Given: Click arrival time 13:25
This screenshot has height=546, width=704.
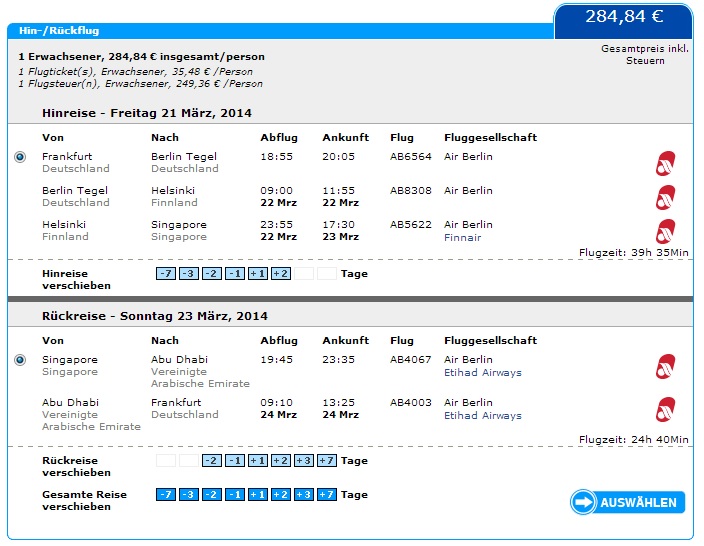Looking at the screenshot, I should 338,402.
